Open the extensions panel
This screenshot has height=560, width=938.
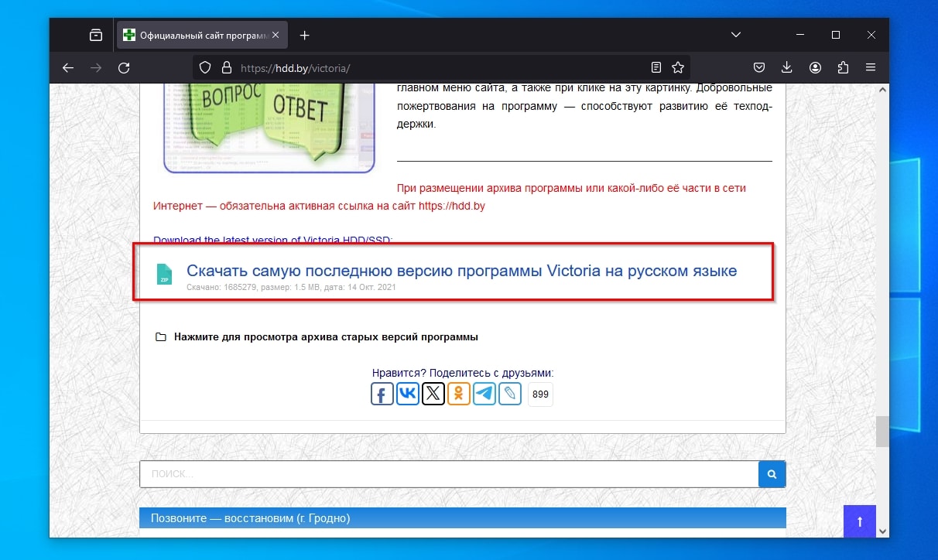click(x=843, y=68)
